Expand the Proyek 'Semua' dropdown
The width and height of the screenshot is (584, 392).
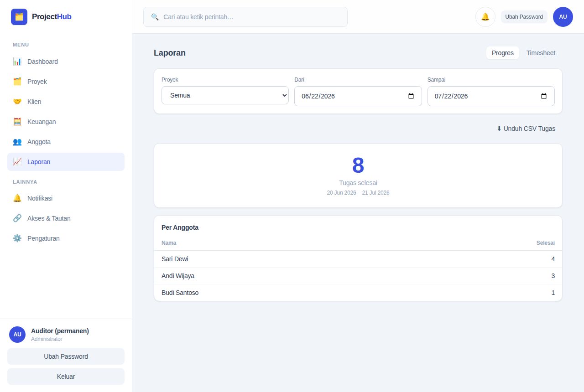click(x=225, y=95)
